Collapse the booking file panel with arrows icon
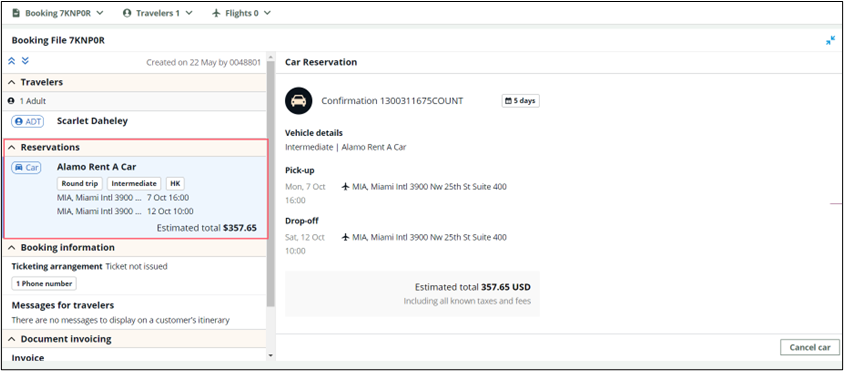 coord(831,40)
